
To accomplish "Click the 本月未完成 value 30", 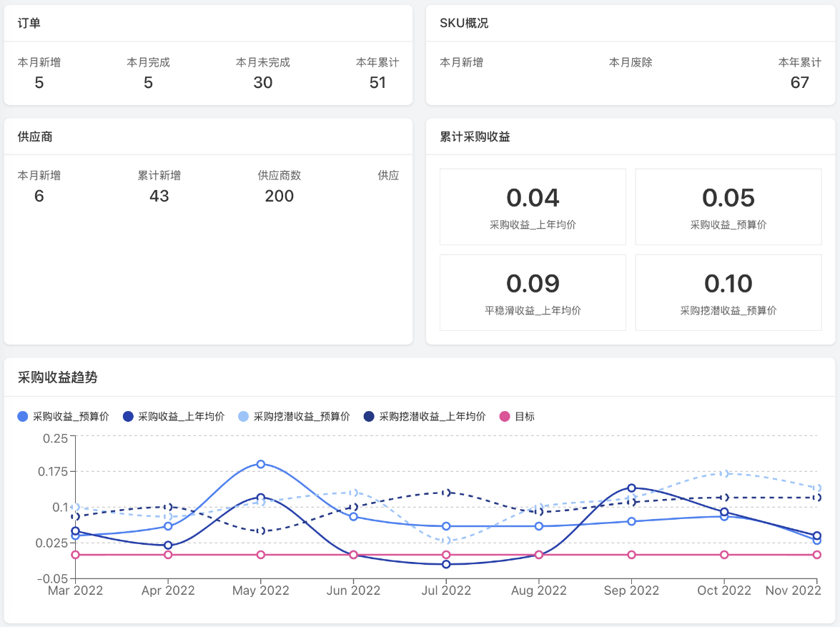I will point(263,83).
